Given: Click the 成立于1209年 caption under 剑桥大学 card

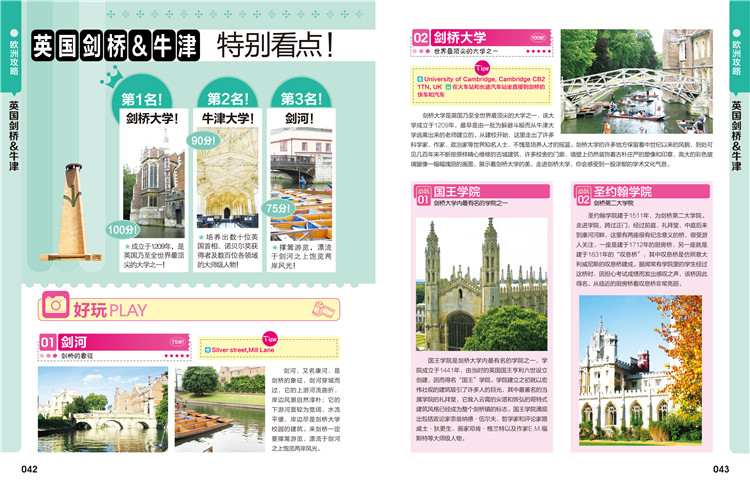Looking at the screenshot, I should click(x=154, y=256).
